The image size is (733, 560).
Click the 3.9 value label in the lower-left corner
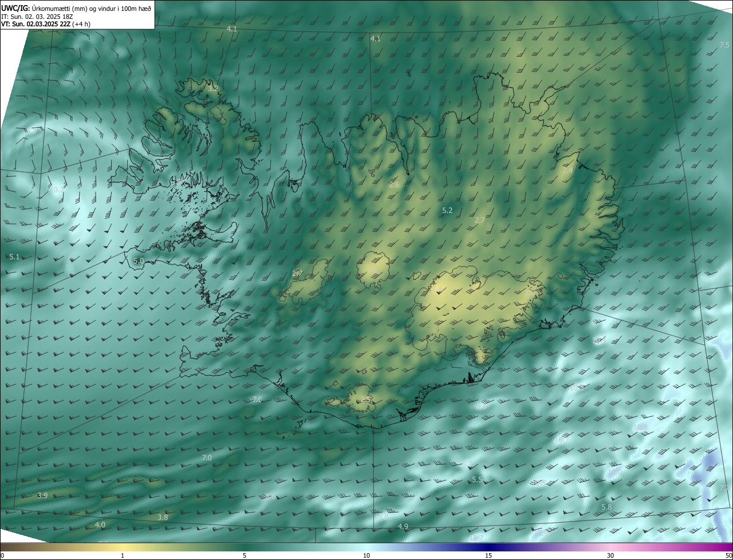click(42, 496)
